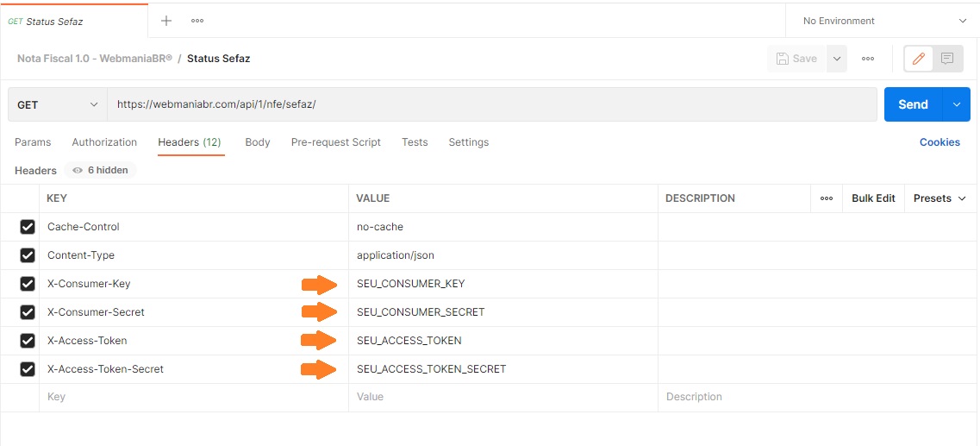This screenshot has height=446, width=980.
Task: Disable the X-Consumer-Key header checkbox
Action: tap(28, 284)
